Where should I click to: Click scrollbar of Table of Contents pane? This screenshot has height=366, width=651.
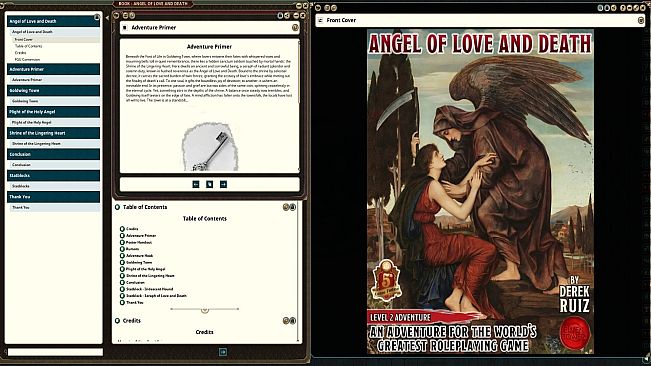pos(298,272)
